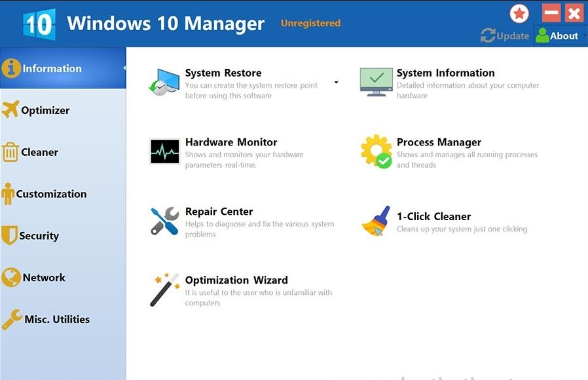Viewport: 588px width, 380px height.
Task: Select the Customization tab
Action: click(63, 193)
